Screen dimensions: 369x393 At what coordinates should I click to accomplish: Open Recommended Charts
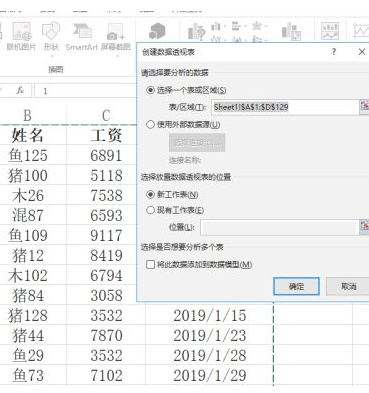tap(196, 32)
